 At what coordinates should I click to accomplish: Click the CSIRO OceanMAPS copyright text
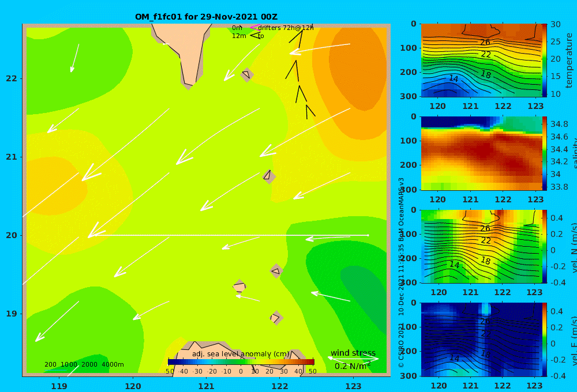pyautogui.click(x=401, y=272)
